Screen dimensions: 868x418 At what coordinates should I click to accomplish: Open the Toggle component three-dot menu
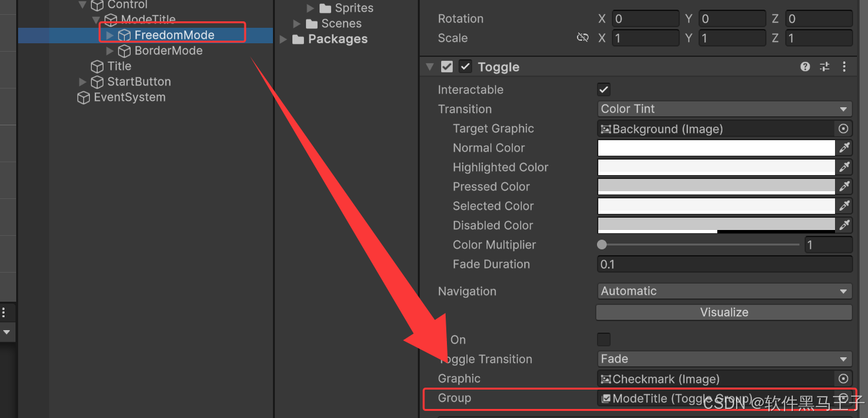pos(844,67)
